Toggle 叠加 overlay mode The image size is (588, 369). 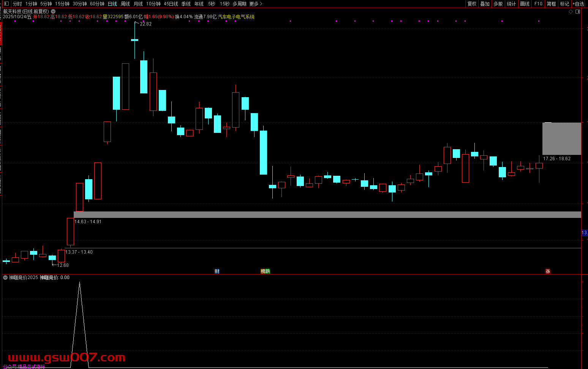[x=485, y=4]
